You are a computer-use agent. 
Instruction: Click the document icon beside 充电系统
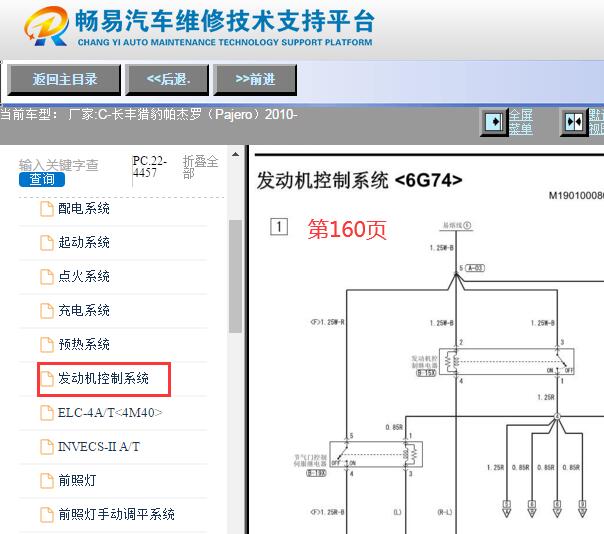[47, 311]
